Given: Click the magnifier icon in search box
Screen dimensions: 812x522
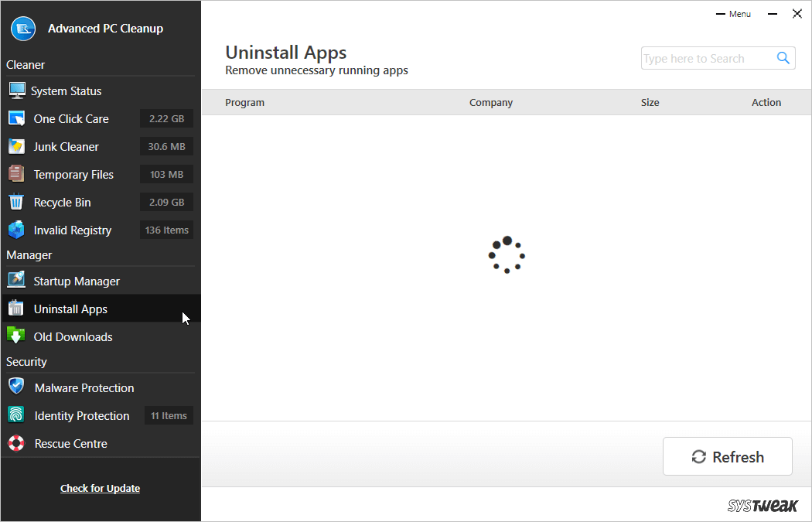Looking at the screenshot, I should (x=783, y=57).
